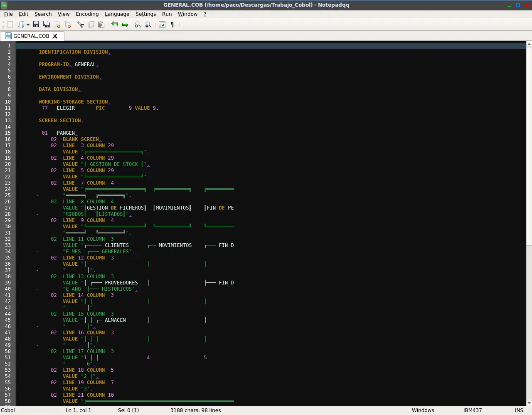Click the Open file folder icon
532x415 pixels.
coord(21,25)
